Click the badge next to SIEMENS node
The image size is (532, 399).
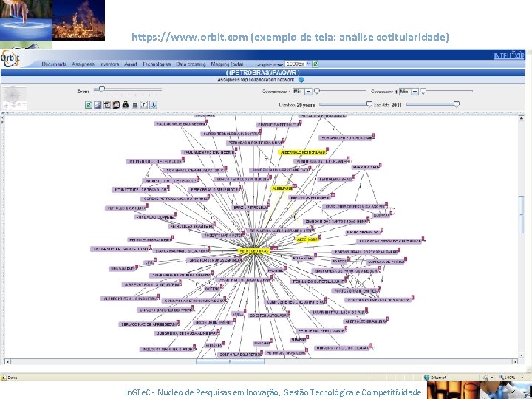(x=307, y=337)
